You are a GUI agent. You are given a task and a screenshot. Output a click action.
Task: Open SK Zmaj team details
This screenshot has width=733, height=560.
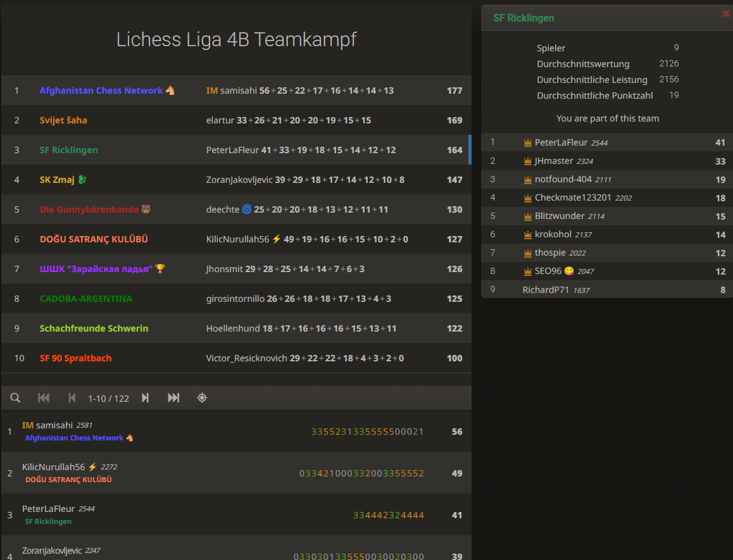pyautogui.click(x=58, y=180)
